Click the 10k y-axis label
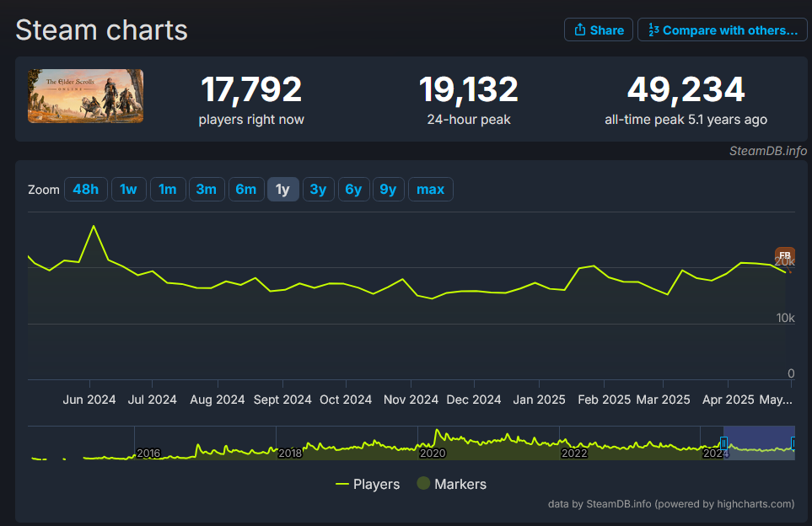 pyautogui.click(x=785, y=318)
